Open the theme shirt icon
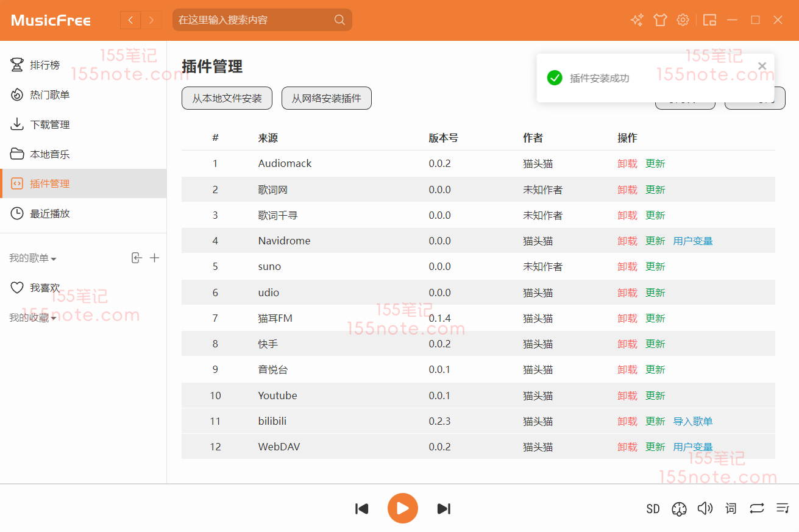Viewport: 799px width, 532px height. (660, 20)
